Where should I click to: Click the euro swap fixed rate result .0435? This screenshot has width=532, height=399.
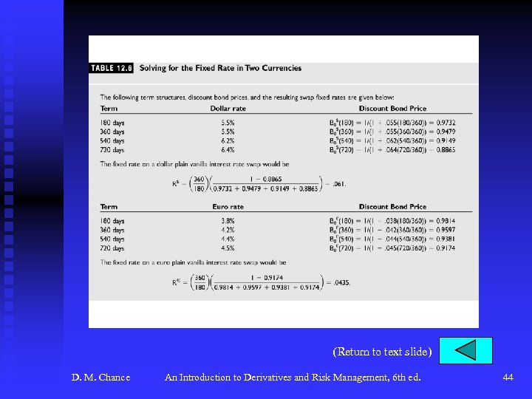(x=341, y=282)
